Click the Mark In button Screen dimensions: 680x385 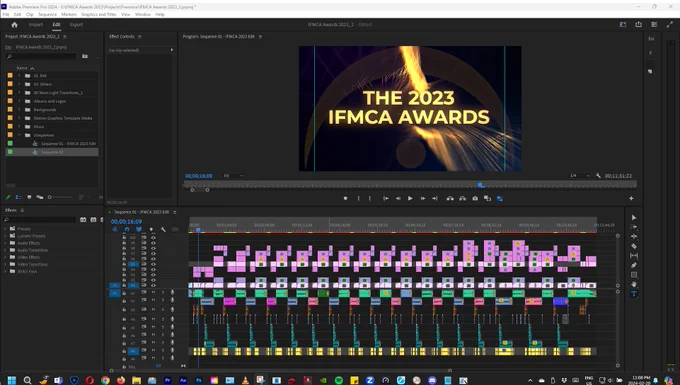358,199
